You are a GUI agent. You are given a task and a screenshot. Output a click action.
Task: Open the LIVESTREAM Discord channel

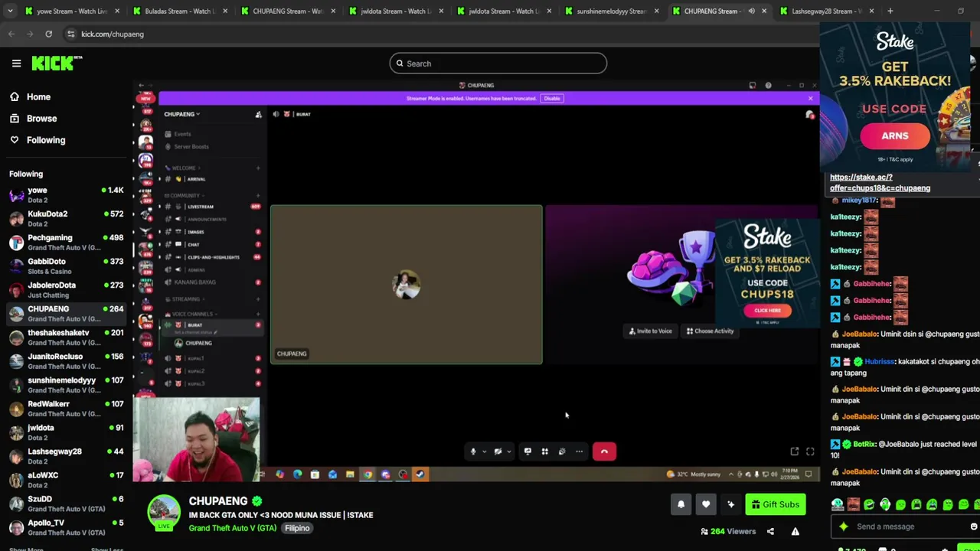(x=211, y=207)
